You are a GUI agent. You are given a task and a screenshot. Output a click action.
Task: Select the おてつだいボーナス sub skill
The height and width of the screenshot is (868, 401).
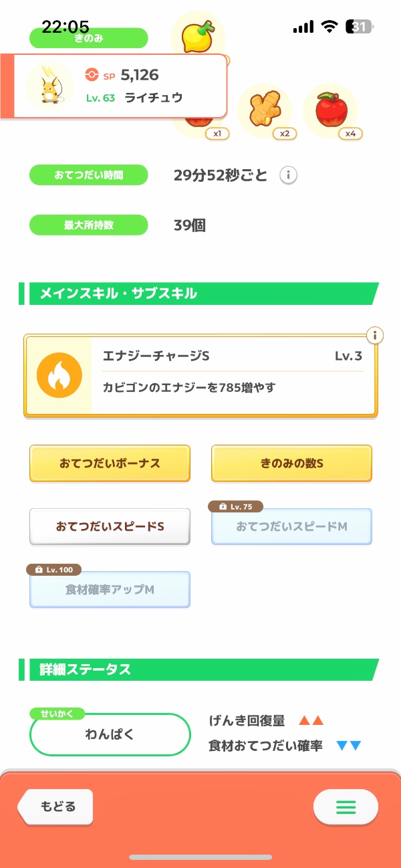pyautogui.click(x=110, y=463)
